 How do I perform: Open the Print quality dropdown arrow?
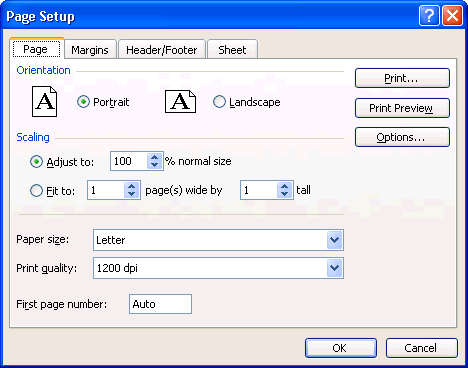(x=334, y=268)
